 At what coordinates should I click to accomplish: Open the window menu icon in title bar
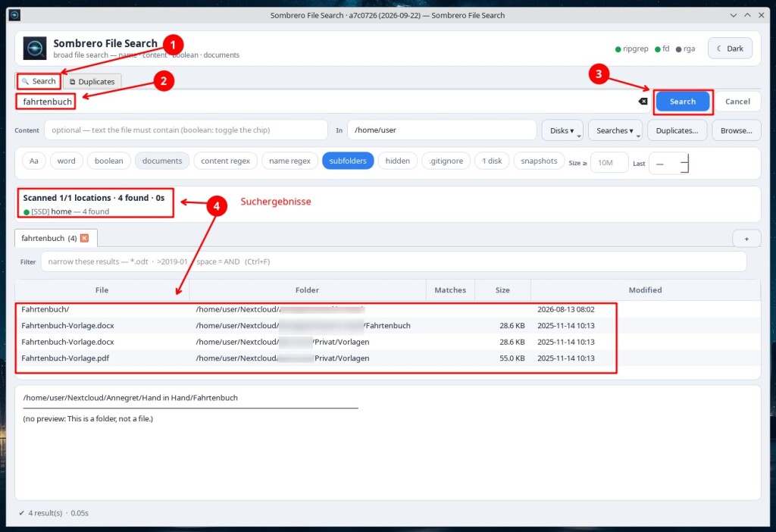point(14,15)
